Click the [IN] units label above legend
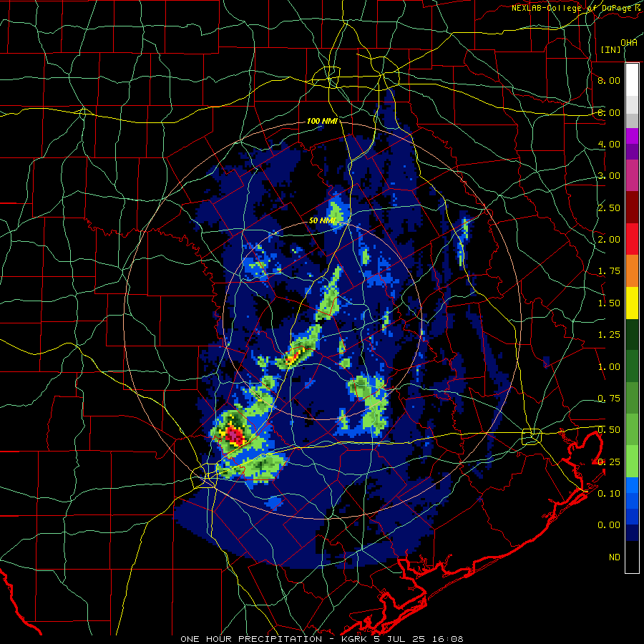The width and height of the screenshot is (644, 644). click(610, 49)
